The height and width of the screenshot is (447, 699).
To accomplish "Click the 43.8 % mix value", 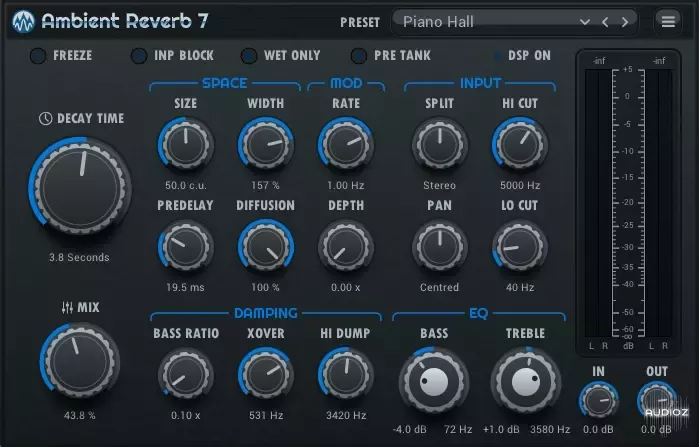I will point(79,416).
